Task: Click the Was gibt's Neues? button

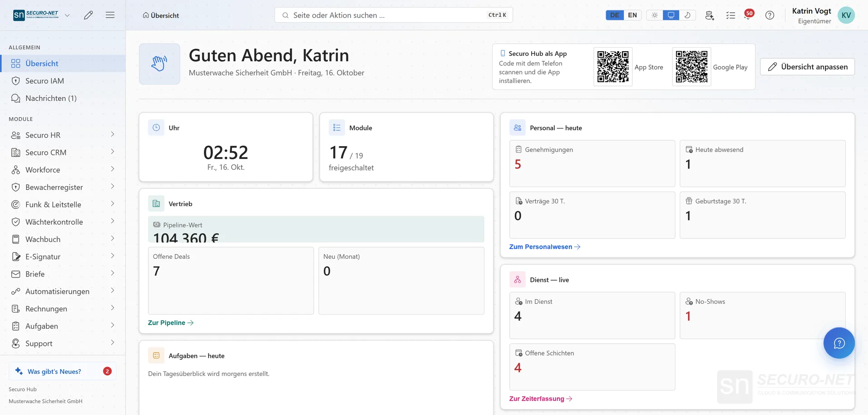Action: (63, 371)
